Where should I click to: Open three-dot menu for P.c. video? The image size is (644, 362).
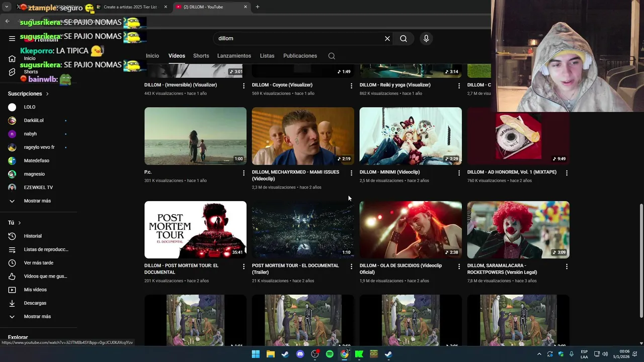(x=244, y=173)
